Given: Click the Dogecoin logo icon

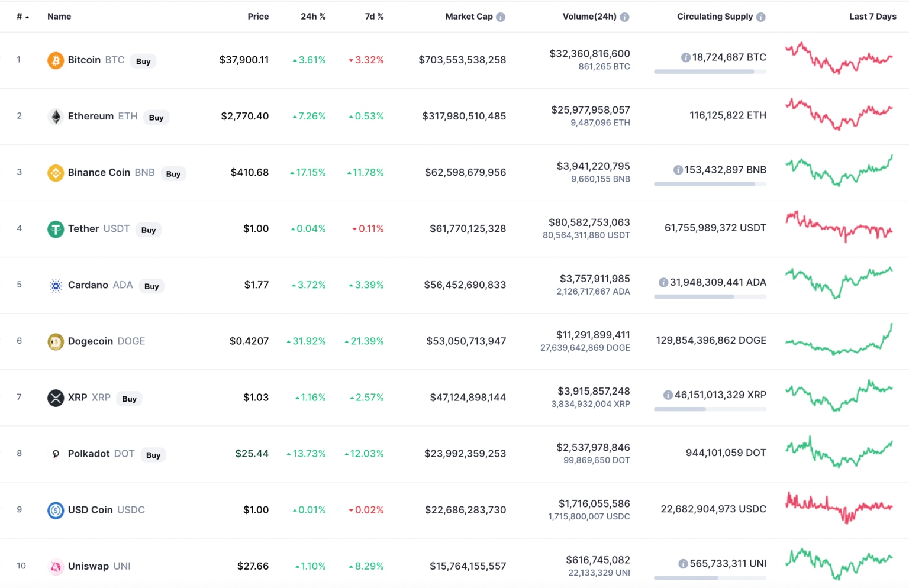Looking at the screenshot, I should (56, 341).
